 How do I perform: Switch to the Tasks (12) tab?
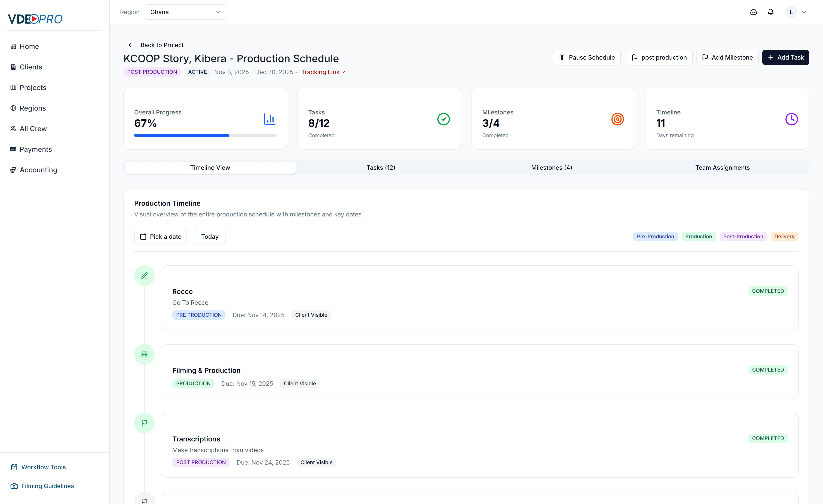click(x=380, y=167)
